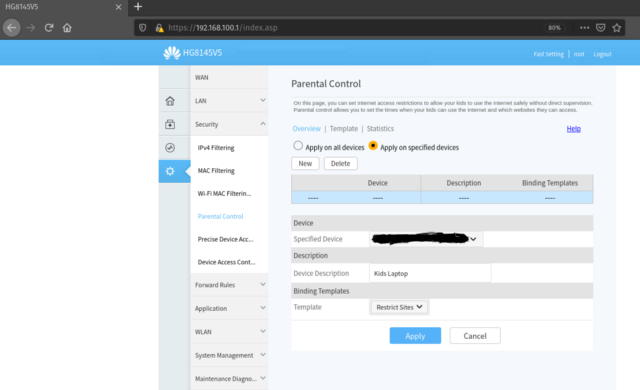Switch to the Template tab
The height and width of the screenshot is (390, 640).
coord(344,129)
